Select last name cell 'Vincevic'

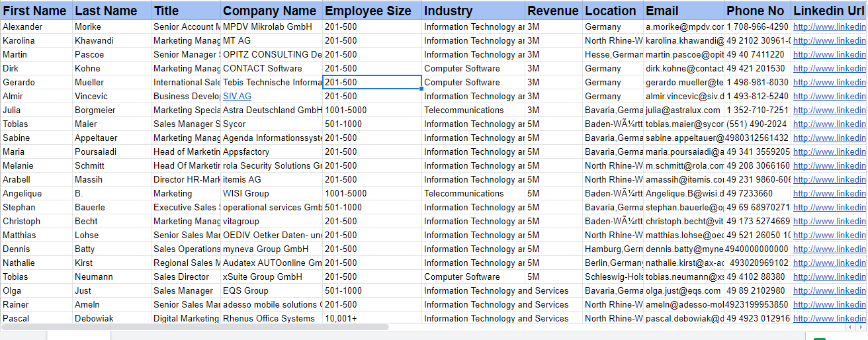click(x=112, y=96)
